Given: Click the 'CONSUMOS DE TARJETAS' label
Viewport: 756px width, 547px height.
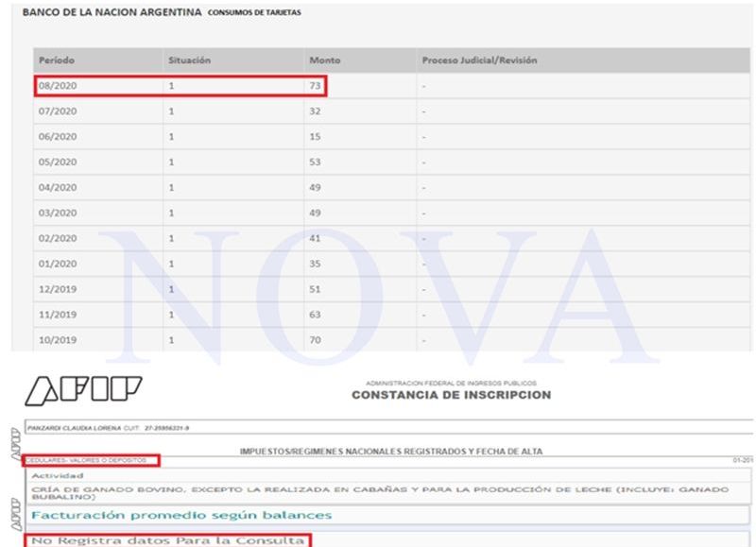Looking at the screenshot, I should [254, 12].
